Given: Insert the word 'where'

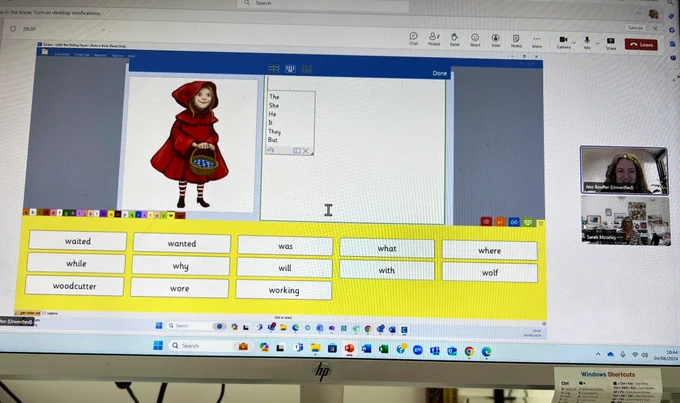Looking at the screenshot, I should click(490, 250).
